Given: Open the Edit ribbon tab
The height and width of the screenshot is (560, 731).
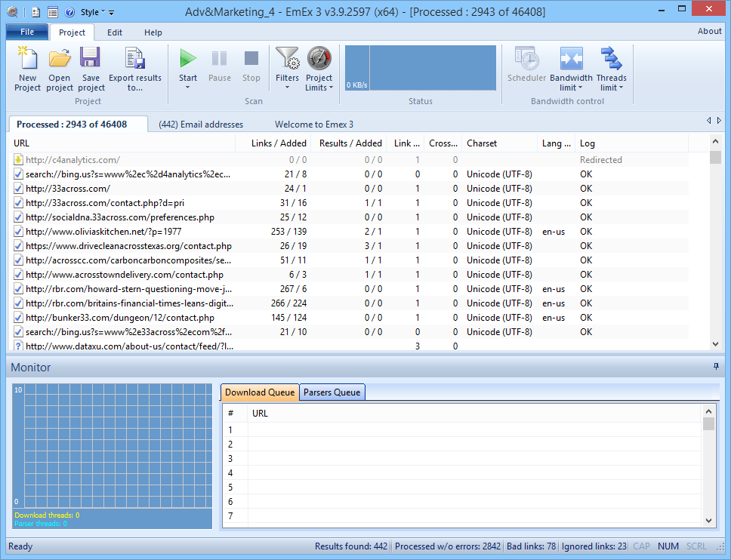Looking at the screenshot, I should point(115,32).
